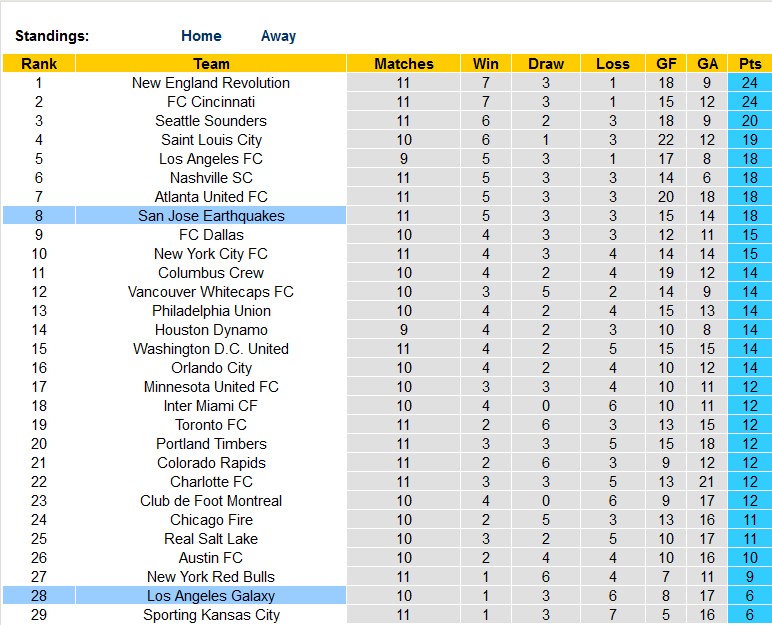772x625 pixels.
Task: Click the Team column header
Action: click(211, 64)
